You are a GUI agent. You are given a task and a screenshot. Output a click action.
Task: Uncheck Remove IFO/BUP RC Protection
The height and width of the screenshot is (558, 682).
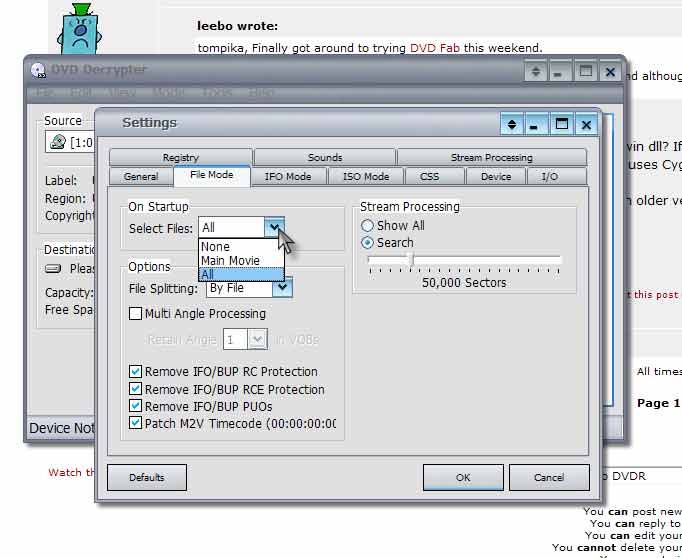pyautogui.click(x=135, y=371)
